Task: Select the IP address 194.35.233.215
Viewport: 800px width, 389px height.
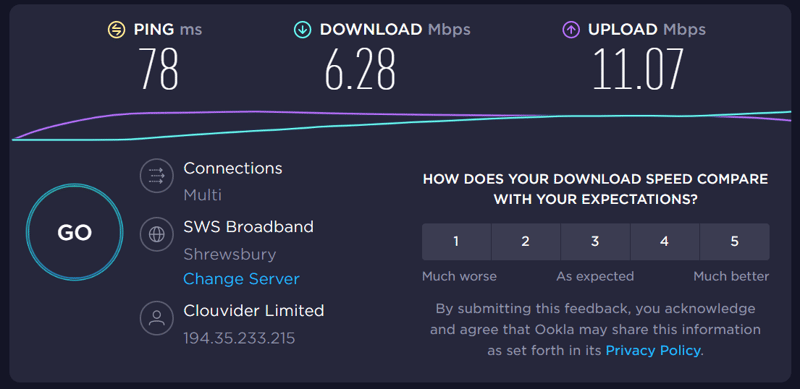Action: [x=239, y=338]
